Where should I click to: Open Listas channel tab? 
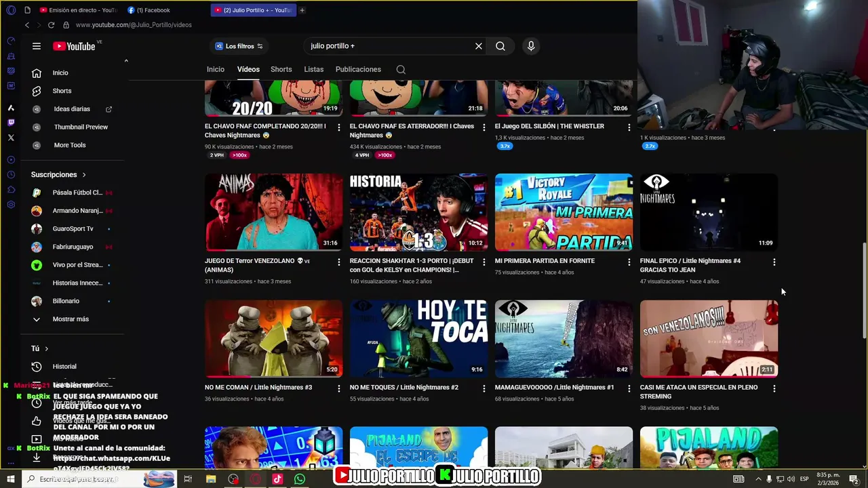pyautogui.click(x=314, y=69)
